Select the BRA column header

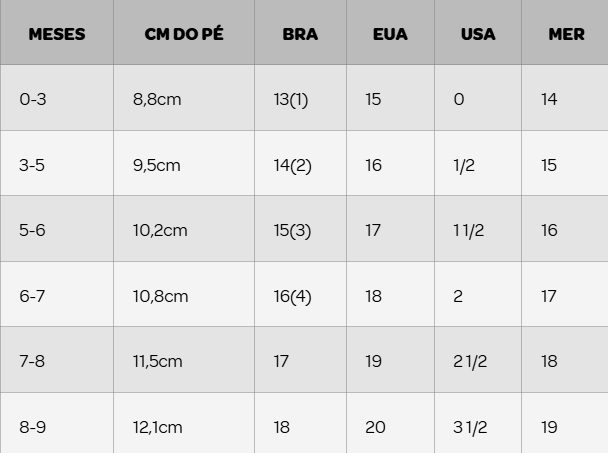(x=300, y=33)
